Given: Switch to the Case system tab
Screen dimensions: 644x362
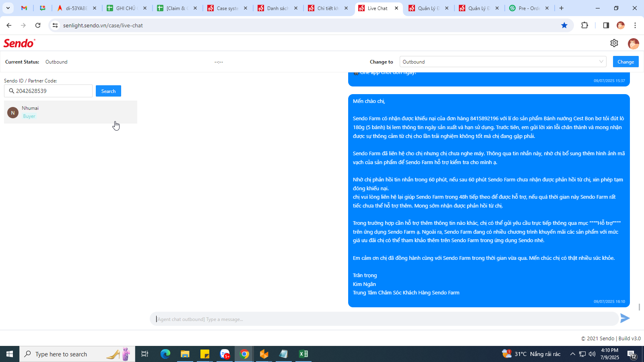Looking at the screenshot, I should [228, 8].
